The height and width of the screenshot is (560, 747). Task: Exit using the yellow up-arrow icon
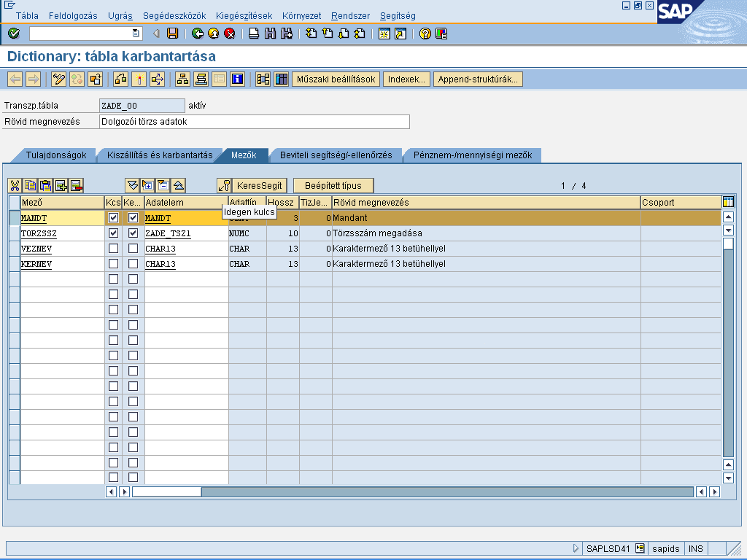[x=214, y=34]
